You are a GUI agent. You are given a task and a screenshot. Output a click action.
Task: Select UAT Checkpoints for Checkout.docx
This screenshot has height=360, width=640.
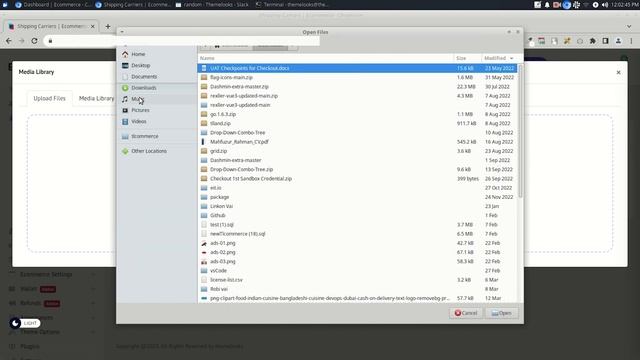pos(357,68)
